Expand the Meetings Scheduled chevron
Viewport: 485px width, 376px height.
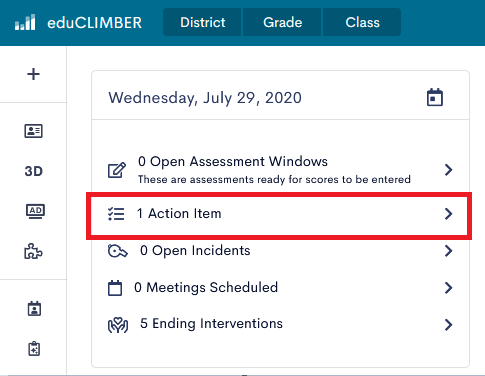[x=448, y=287]
